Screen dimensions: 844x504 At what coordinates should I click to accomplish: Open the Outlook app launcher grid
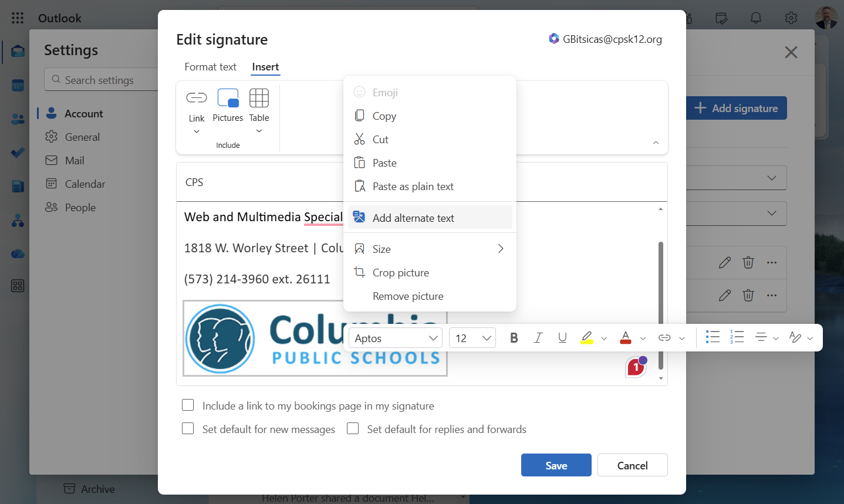[18, 18]
